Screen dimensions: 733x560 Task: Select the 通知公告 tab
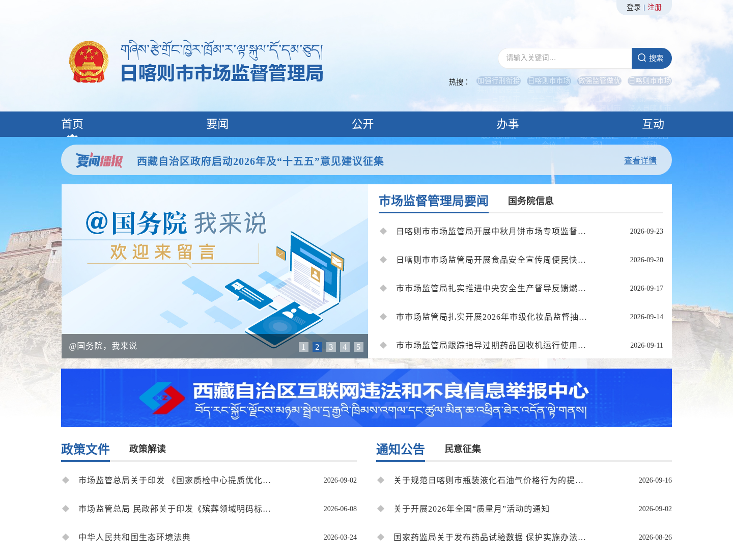pyautogui.click(x=401, y=449)
